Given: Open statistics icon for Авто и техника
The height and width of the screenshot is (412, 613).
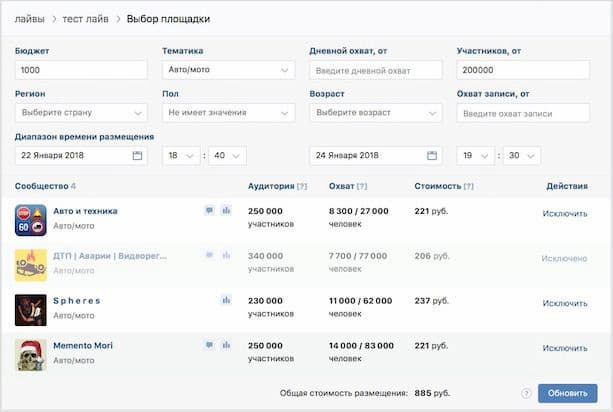Looking at the screenshot, I should [226, 211].
